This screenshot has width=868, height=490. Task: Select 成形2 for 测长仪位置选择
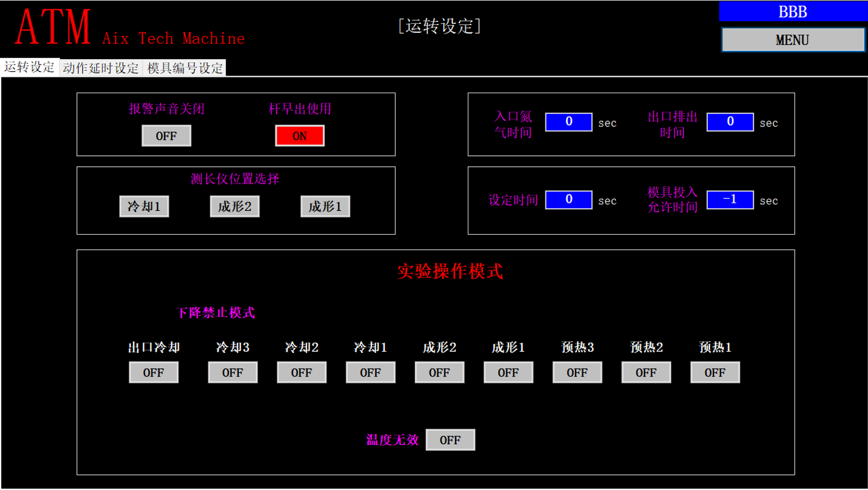(234, 207)
